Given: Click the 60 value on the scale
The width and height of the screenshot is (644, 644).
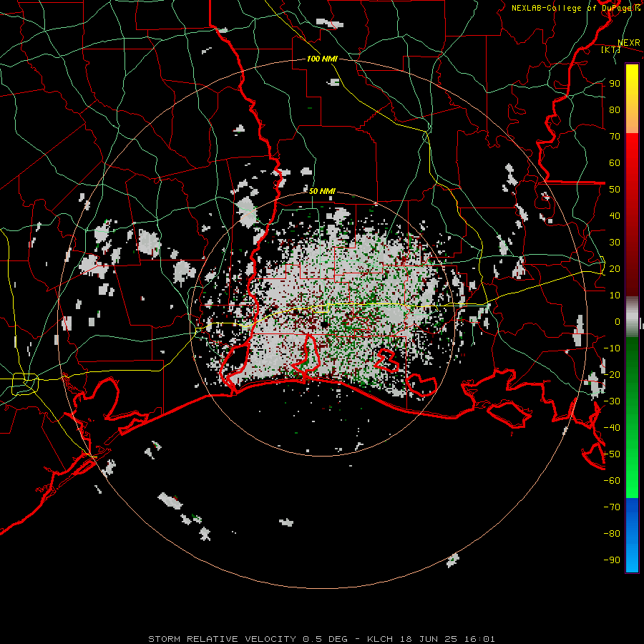Looking at the screenshot, I should click(615, 162).
